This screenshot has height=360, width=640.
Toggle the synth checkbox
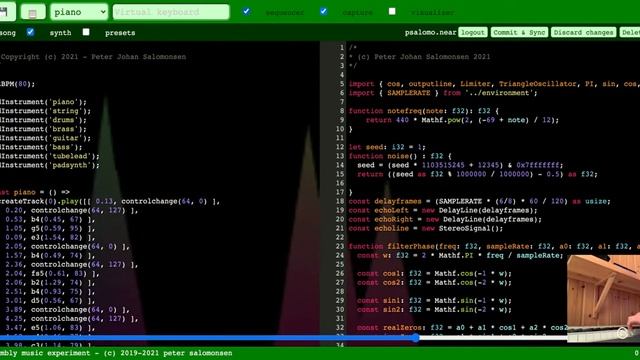pyautogui.click(x=31, y=32)
